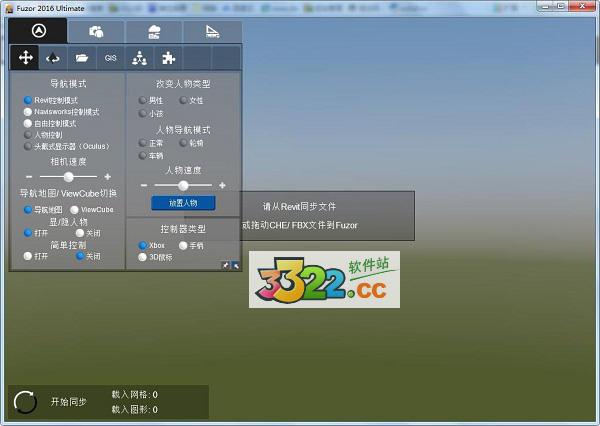Switch to the cloud weather tab
Image resolution: width=600 pixels, height=426 pixels.
pyautogui.click(x=154, y=32)
